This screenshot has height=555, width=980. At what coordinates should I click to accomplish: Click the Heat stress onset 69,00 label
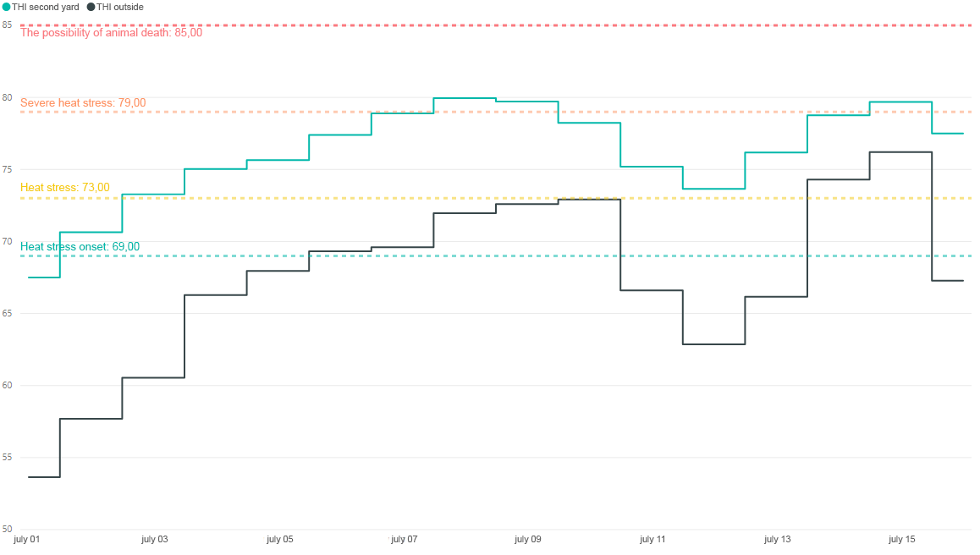[80, 247]
